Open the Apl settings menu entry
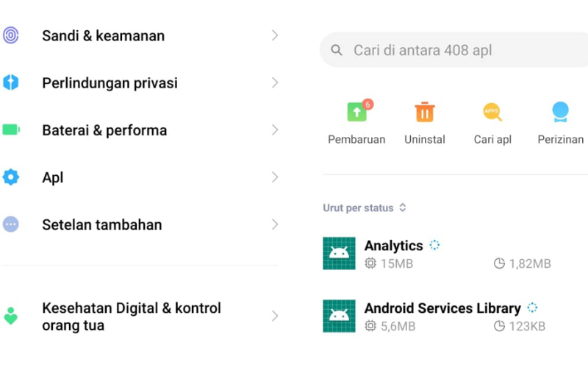Image resolution: width=588 pixels, height=368 pixels. [140, 177]
